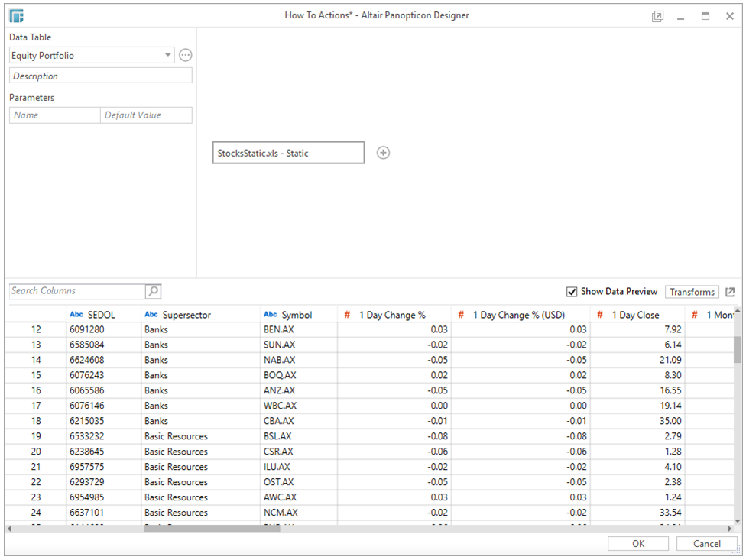
Task: Click the text type icon of SEDOL column
Action: point(76,315)
